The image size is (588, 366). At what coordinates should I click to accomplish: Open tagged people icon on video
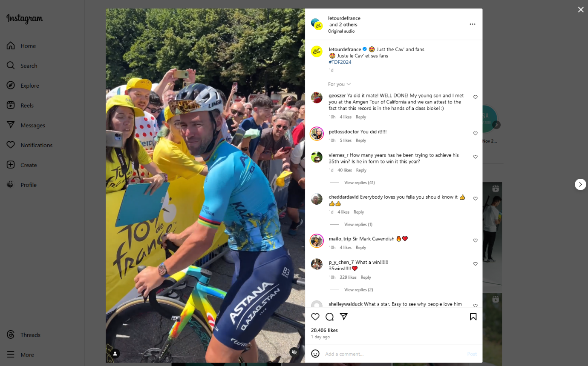tap(115, 353)
